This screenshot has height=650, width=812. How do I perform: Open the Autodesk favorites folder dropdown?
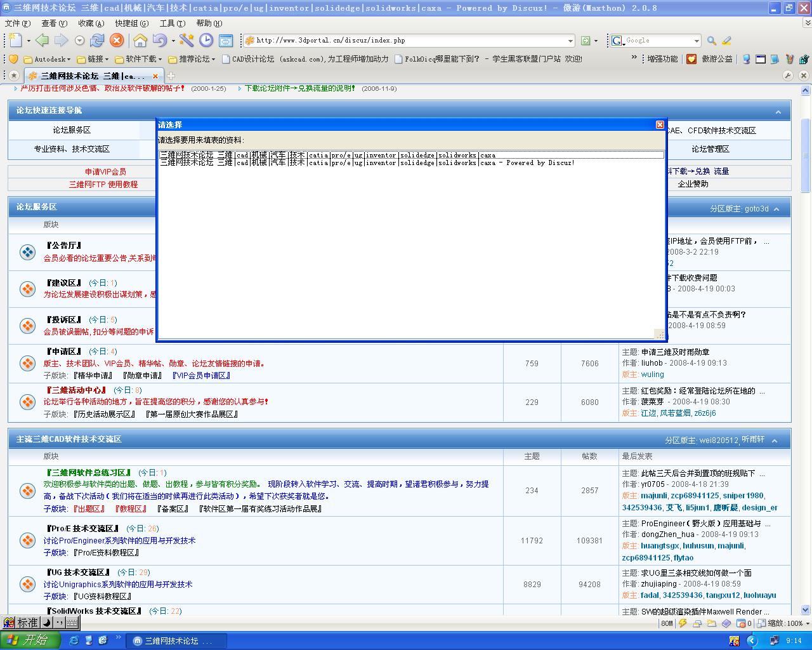click(x=47, y=59)
